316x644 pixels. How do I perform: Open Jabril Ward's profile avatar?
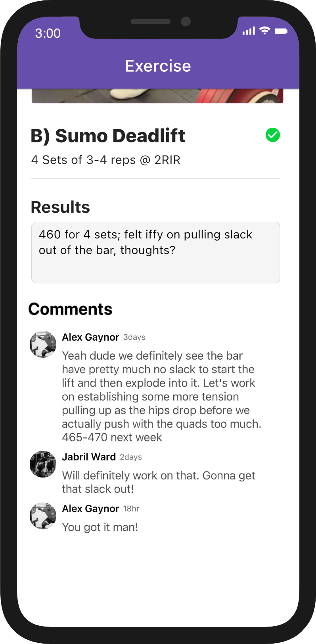pos(43,464)
